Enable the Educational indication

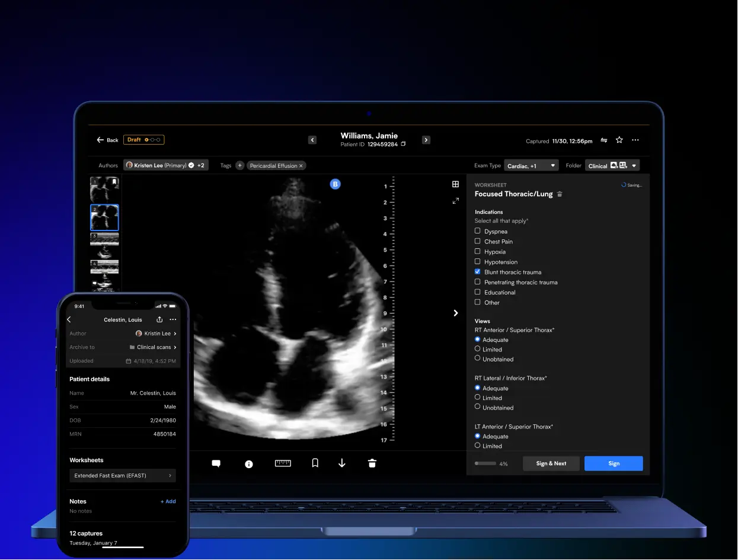[x=478, y=292]
